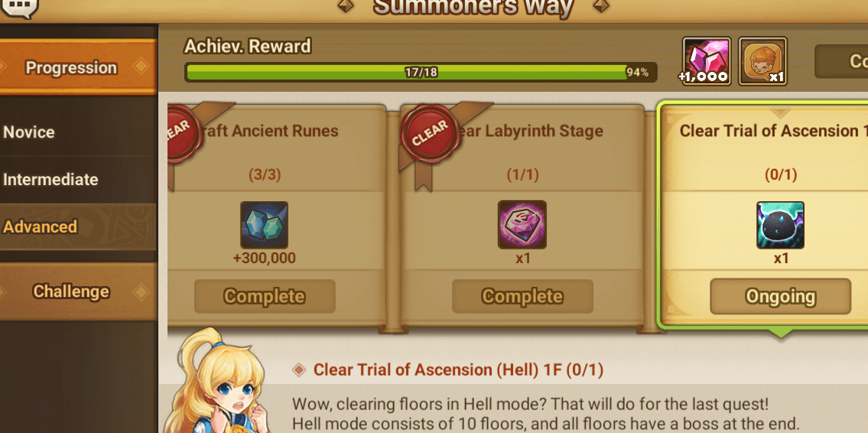Image resolution: width=868 pixels, height=433 pixels.
Task: Tap the blonde girl guide character
Action: [217, 382]
